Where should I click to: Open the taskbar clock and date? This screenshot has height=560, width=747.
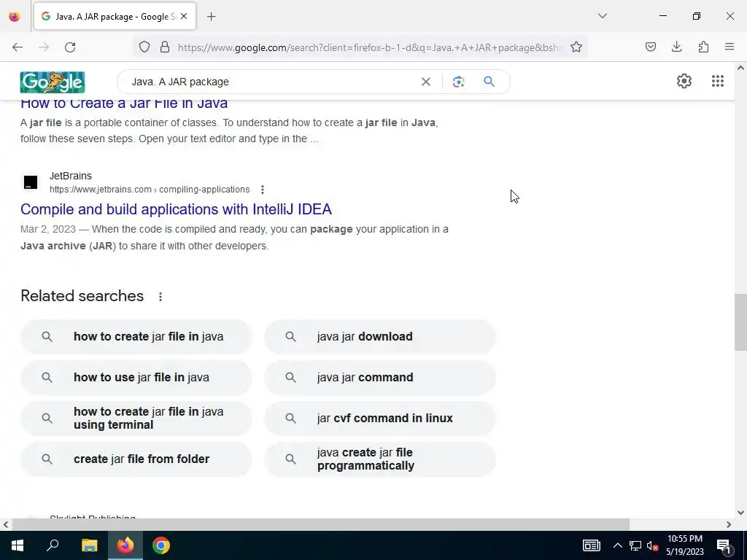click(x=684, y=545)
